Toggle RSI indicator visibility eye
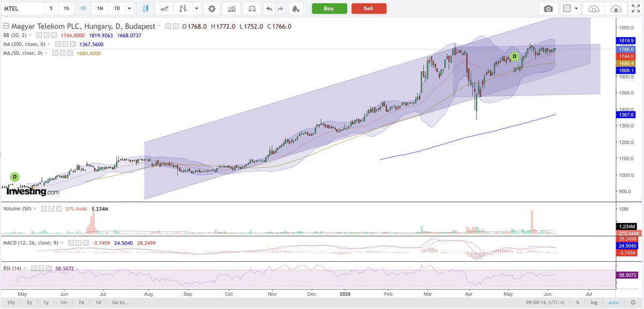The width and height of the screenshot is (644, 309). (x=34, y=268)
